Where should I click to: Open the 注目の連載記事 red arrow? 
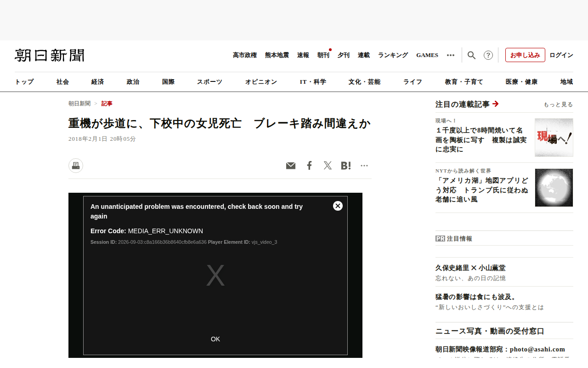[496, 104]
